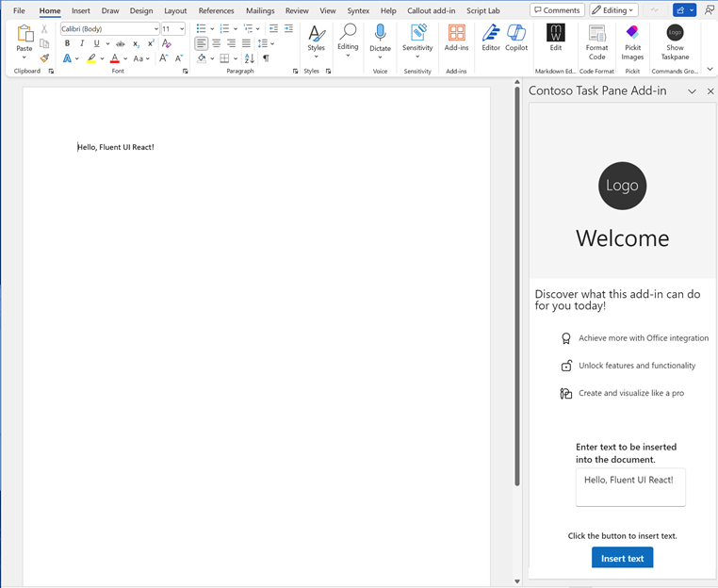Screen dimensions: 718x588
Task: Open the Editor proofing tool
Action: pyautogui.click(x=491, y=38)
